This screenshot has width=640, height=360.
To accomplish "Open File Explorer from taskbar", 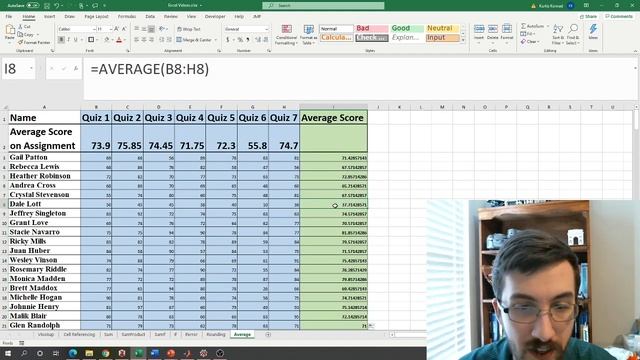I will [x=89, y=353].
